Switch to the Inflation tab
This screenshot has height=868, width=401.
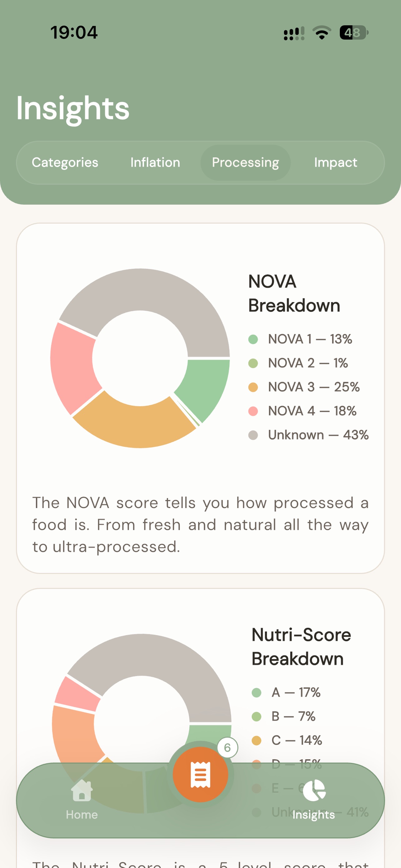coord(155,162)
